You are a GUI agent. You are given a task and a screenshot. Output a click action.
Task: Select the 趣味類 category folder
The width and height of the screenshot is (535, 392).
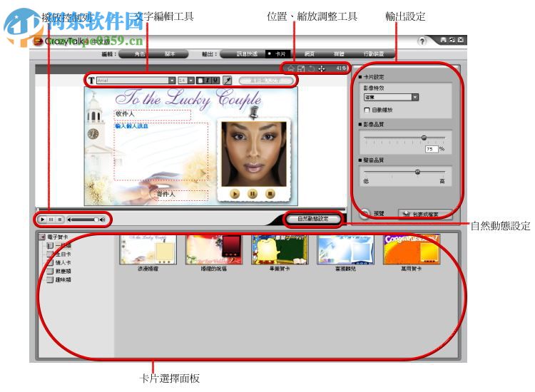tap(59, 280)
